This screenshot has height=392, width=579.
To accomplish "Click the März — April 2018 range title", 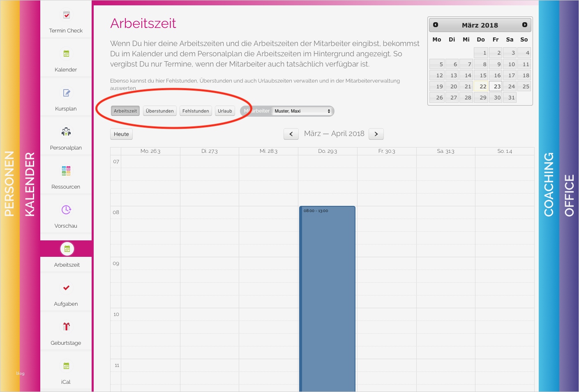I will tap(334, 134).
